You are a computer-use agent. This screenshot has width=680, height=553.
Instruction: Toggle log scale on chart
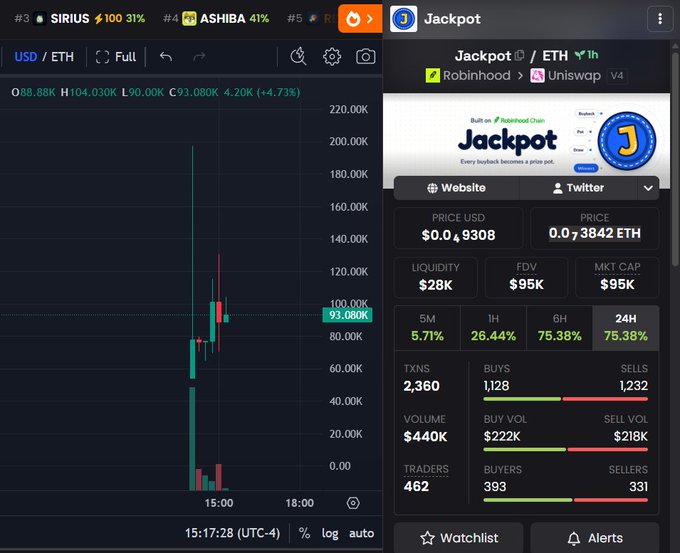click(330, 533)
